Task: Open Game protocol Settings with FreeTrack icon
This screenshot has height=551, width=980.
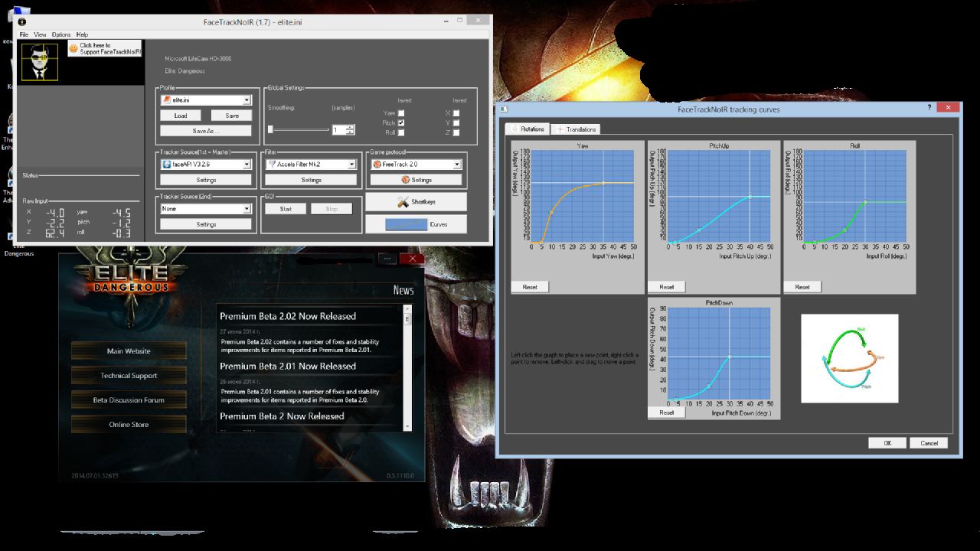Action: [x=416, y=180]
